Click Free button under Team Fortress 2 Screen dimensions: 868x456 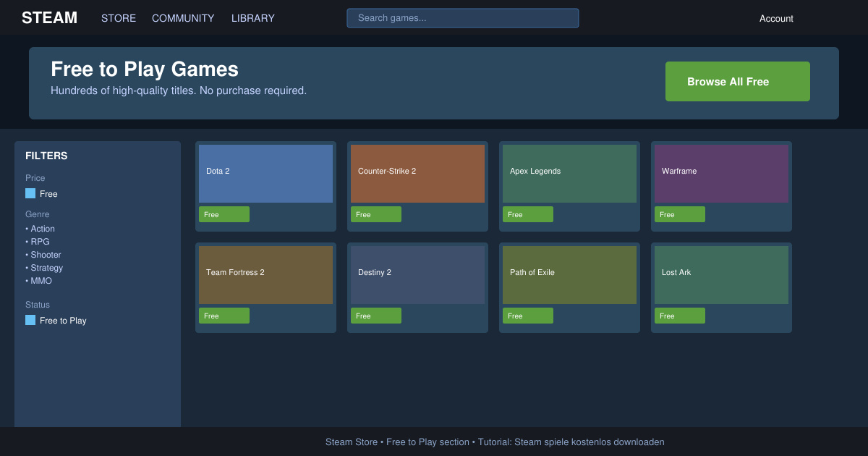coord(224,316)
